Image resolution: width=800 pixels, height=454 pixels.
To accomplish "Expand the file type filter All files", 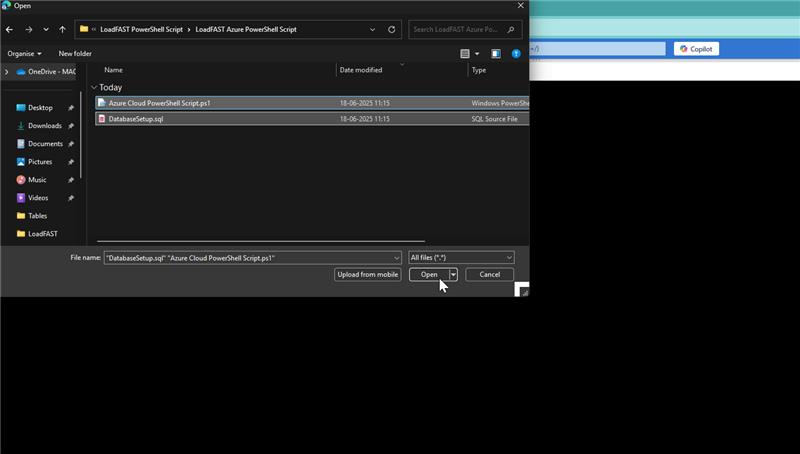I will click(x=461, y=258).
